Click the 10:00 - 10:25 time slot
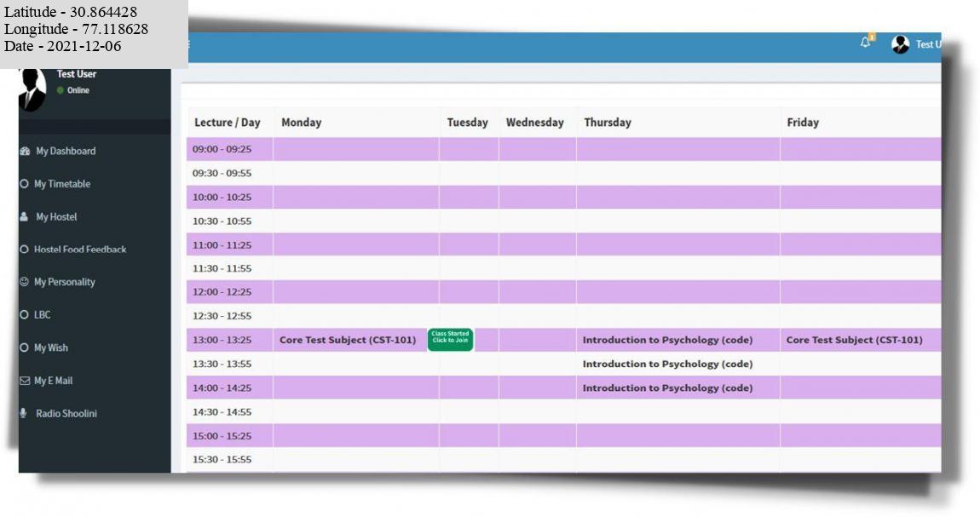The width and height of the screenshot is (980, 517). [222, 198]
